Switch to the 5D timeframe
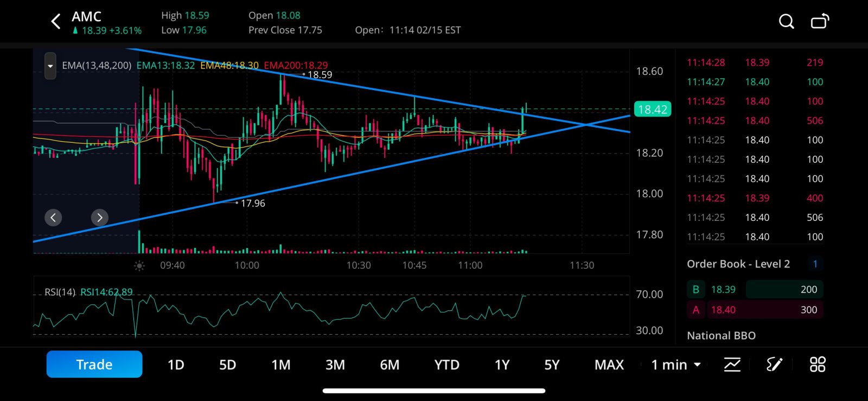868x401 pixels. click(x=227, y=365)
